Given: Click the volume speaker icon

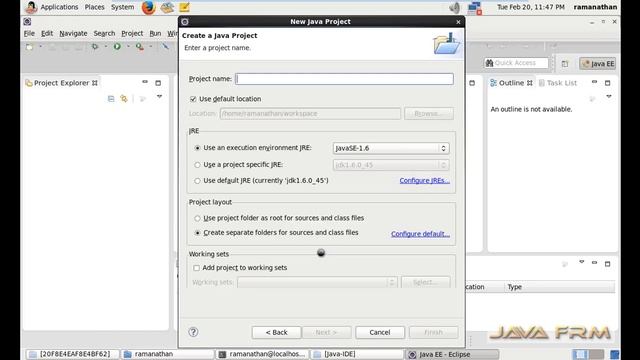Looking at the screenshot, I should coord(455,7).
